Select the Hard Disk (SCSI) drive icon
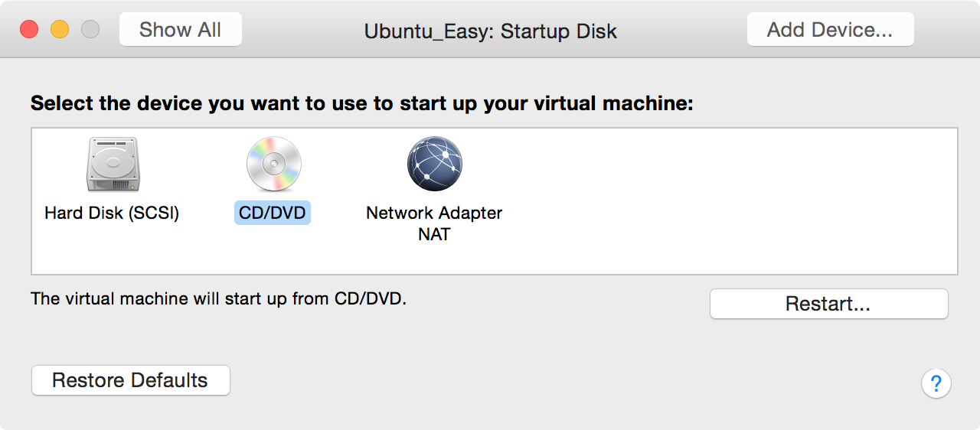 pyautogui.click(x=113, y=165)
